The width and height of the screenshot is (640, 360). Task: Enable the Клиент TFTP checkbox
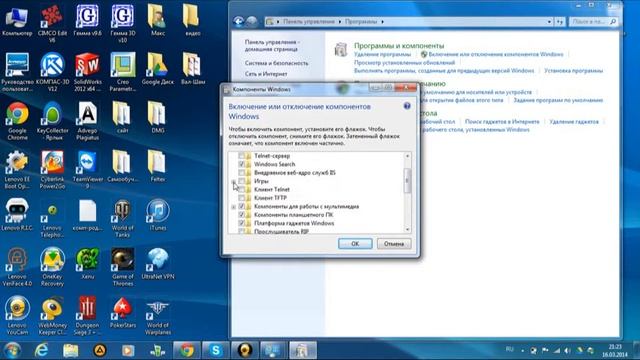click(x=241, y=198)
